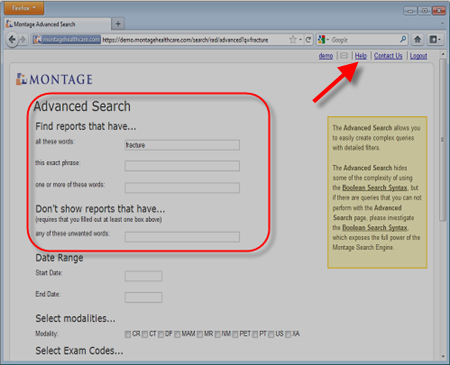Click the 'Advanced Search' heading text
Screen dimensions: 450x365
point(82,106)
